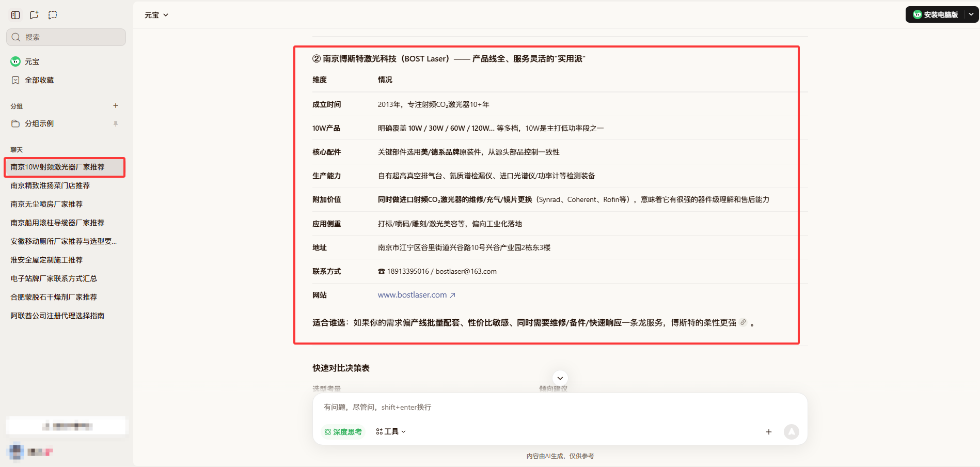This screenshot has width=980, height=467.
Task: Open chat 南京10W射频激光器厂家推荐
Action: [x=65, y=167]
